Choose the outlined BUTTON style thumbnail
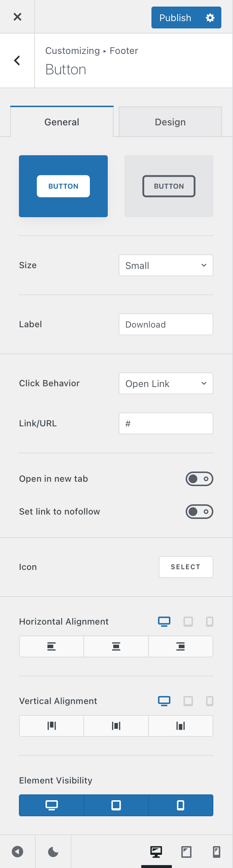 (x=169, y=186)
